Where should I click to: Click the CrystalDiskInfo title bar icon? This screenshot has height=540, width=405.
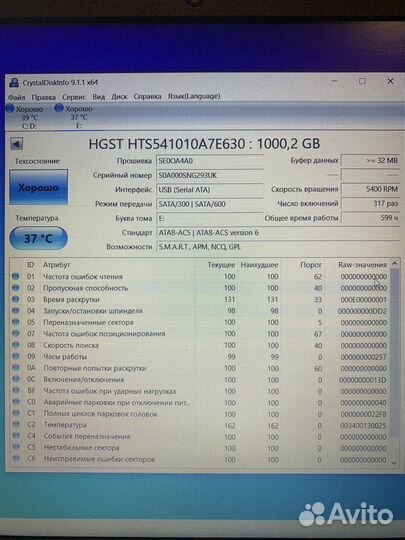pos(14,83)
